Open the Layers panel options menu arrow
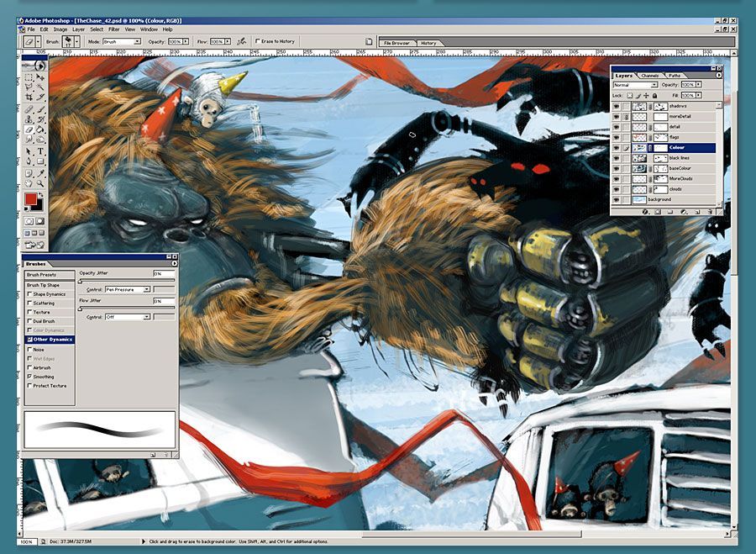Image resolution: width=756 pixels, height=554 pixels. [719, 76]
